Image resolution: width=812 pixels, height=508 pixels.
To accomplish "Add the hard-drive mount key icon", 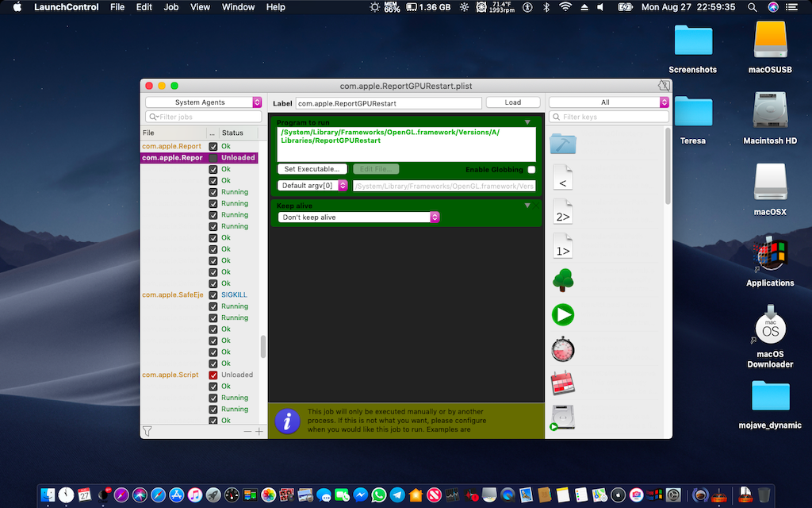I will tap(563, 418).
